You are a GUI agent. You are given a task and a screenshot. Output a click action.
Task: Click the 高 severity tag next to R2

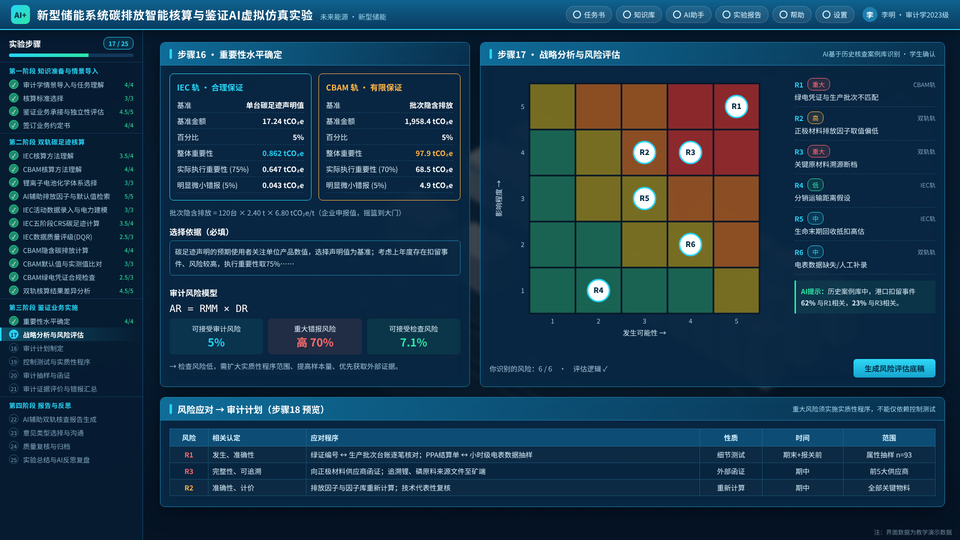pos(815,118)
